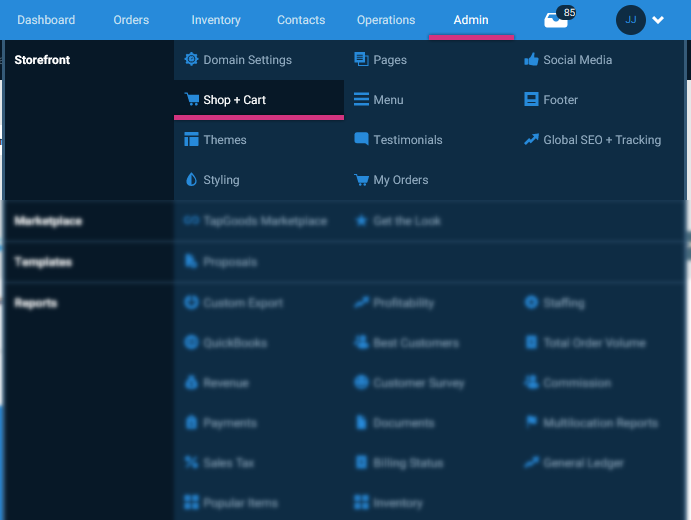
Task: Click the Themes layout icon
Action: pos(191,139)
